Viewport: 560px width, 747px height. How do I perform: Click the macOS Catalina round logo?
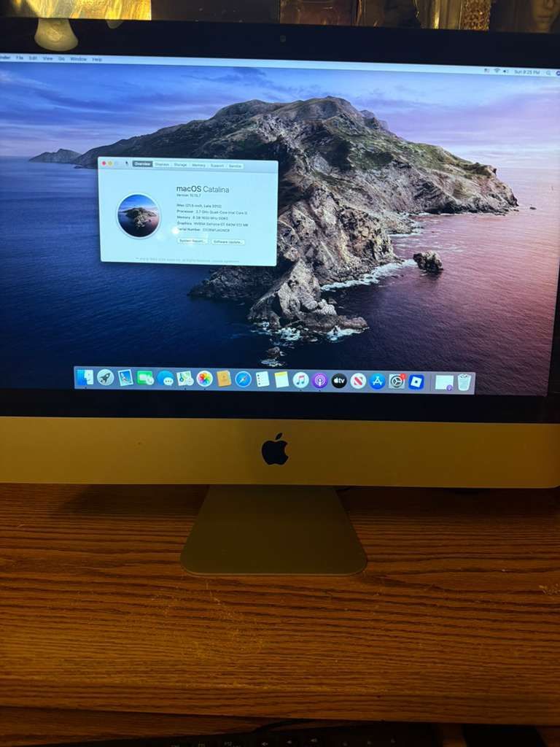pyautogui.click(x=139, y=215)
